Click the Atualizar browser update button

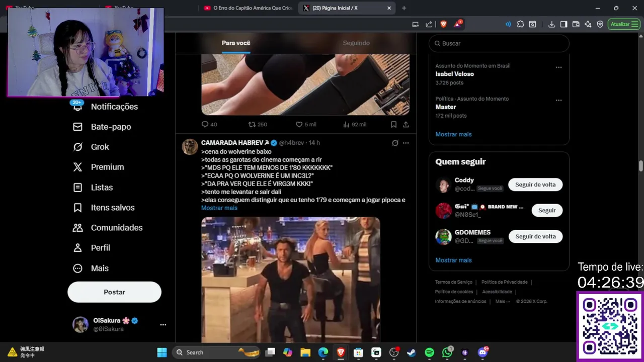pyautogui.click(x=624, y=24)
